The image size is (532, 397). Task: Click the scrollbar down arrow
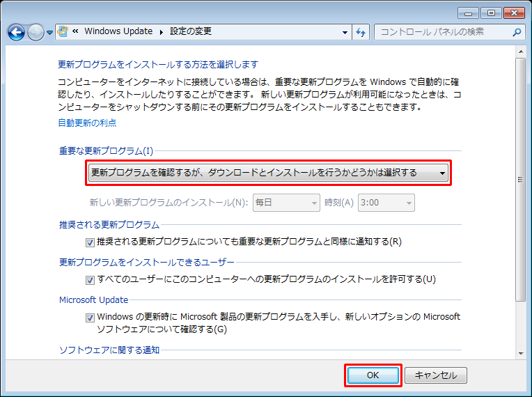521,354
